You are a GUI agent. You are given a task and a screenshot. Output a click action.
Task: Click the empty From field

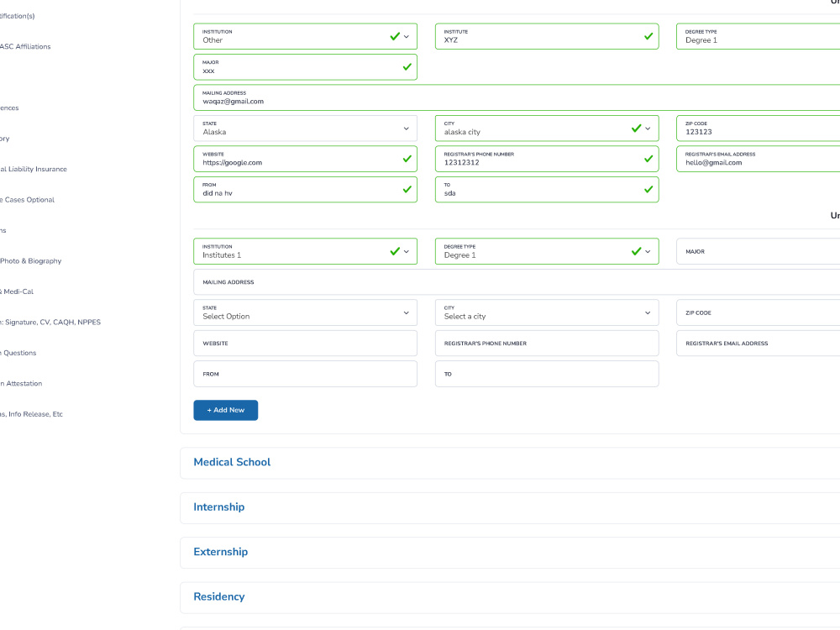(x=305, y=374)
